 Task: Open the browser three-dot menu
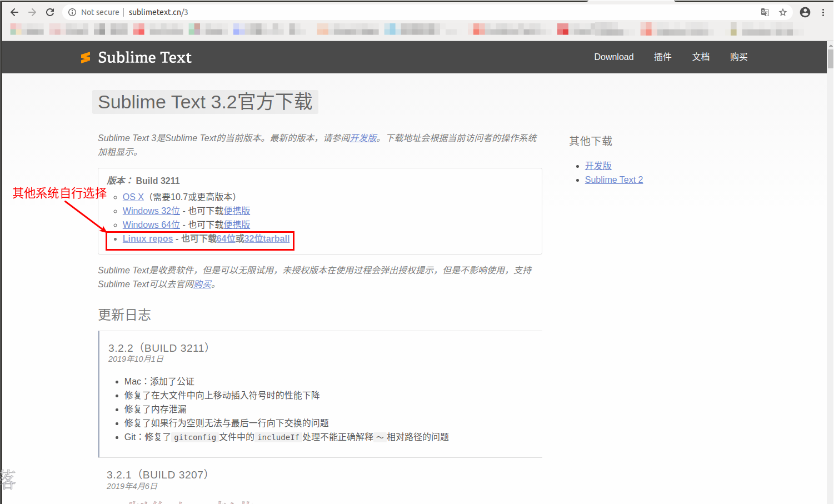click(825, 12)
